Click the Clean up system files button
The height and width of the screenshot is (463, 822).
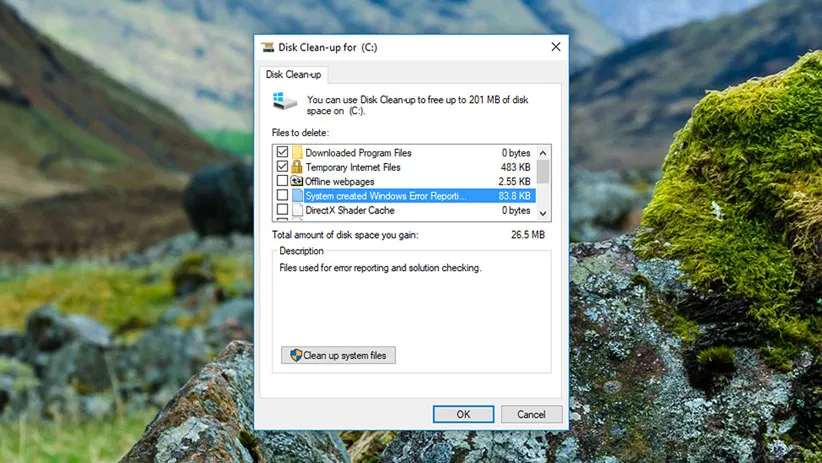click(339, 355)
